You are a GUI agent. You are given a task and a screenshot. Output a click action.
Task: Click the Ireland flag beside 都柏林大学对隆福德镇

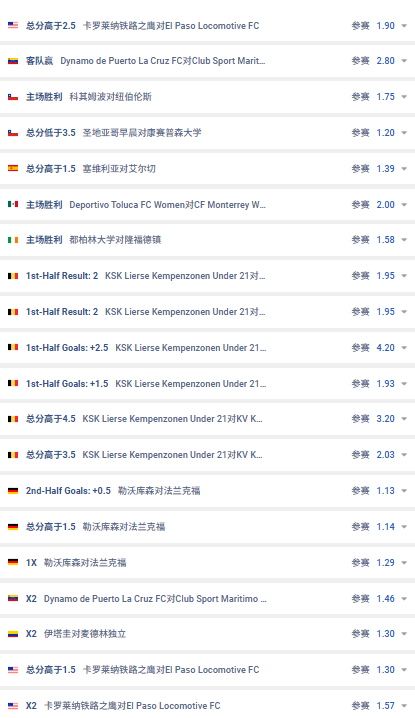[13, 240]
